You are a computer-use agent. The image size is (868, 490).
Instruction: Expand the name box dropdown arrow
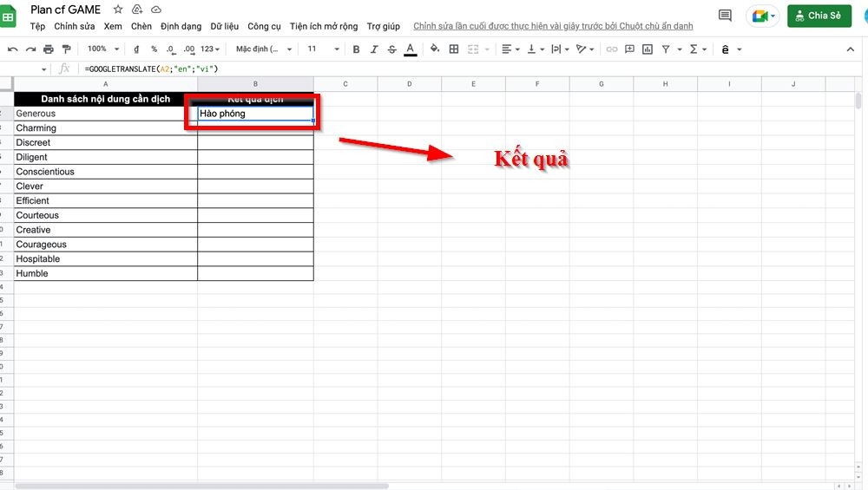pyautogui.click(x=43, y=69)
